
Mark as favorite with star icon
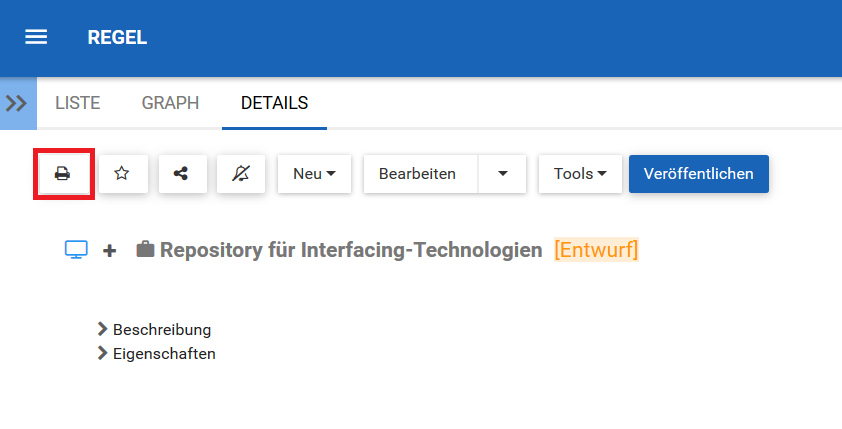[x=122, y=174]
